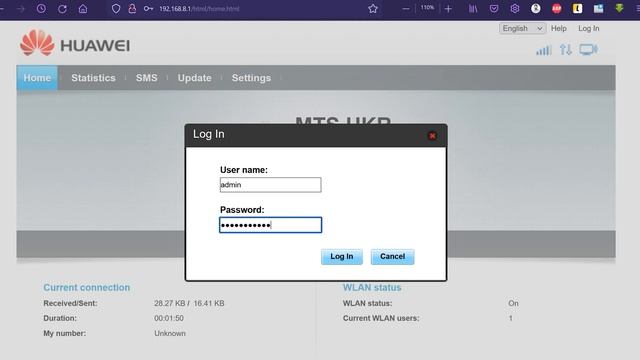Open the yellow square extension icon

tap(578, 9)
